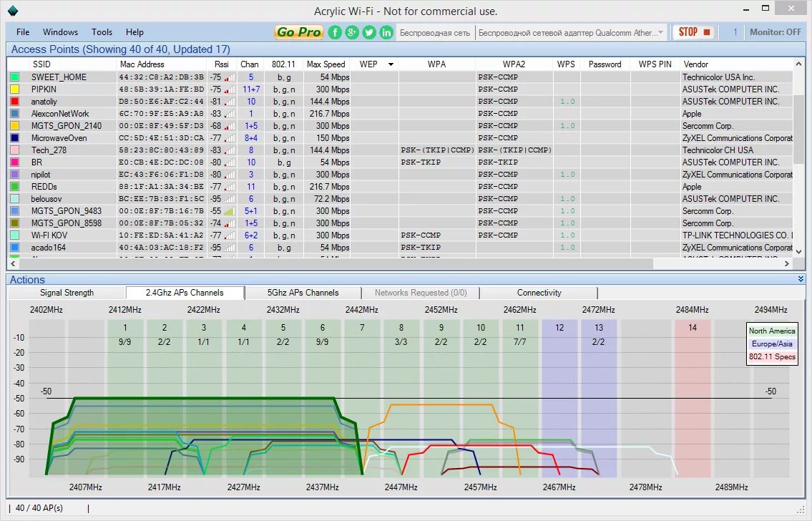Collapse the Actions panel chevron

pos(801,279)
